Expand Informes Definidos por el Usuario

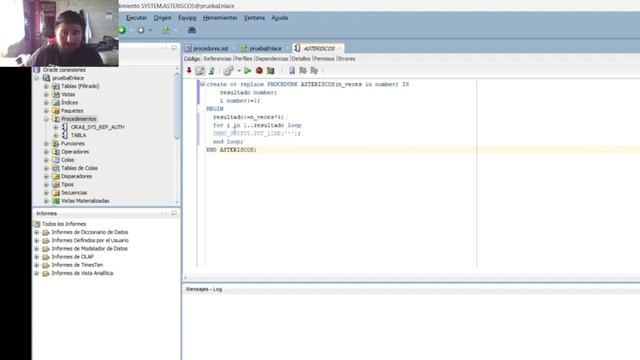click(36, 240)
